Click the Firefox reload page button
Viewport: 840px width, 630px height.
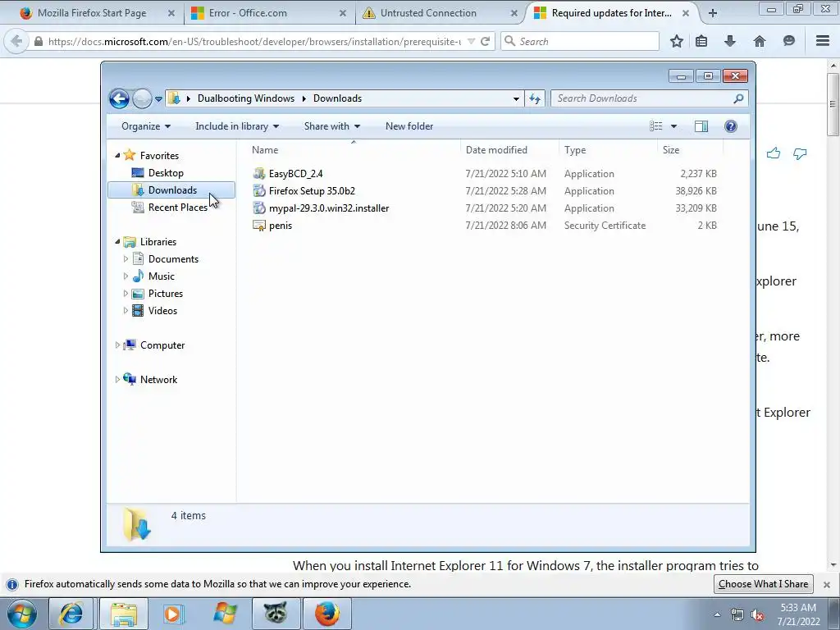click(486, 41)
